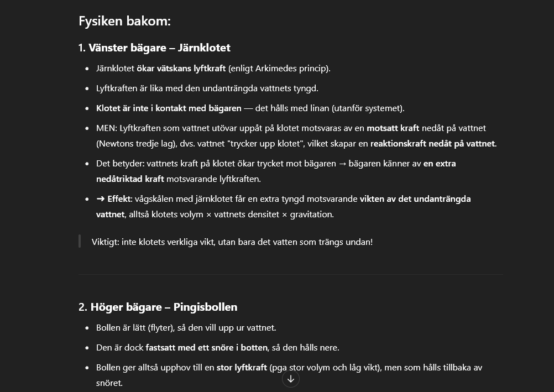Click the horizontal divider between the sections
554x392 pixels.
pyautogui.click(x=290, y=274)
